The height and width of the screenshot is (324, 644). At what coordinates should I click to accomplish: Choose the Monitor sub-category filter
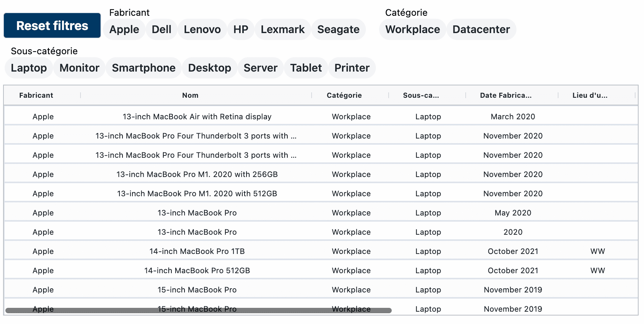click(79, 68)
